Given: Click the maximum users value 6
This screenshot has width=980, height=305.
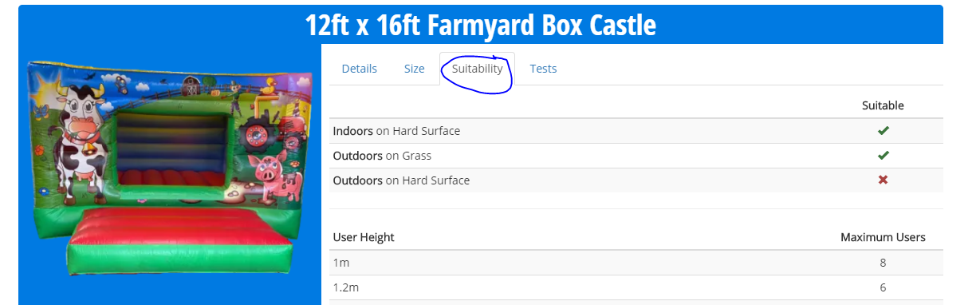Looking at the screenshot, I should [x=883, y=287].
